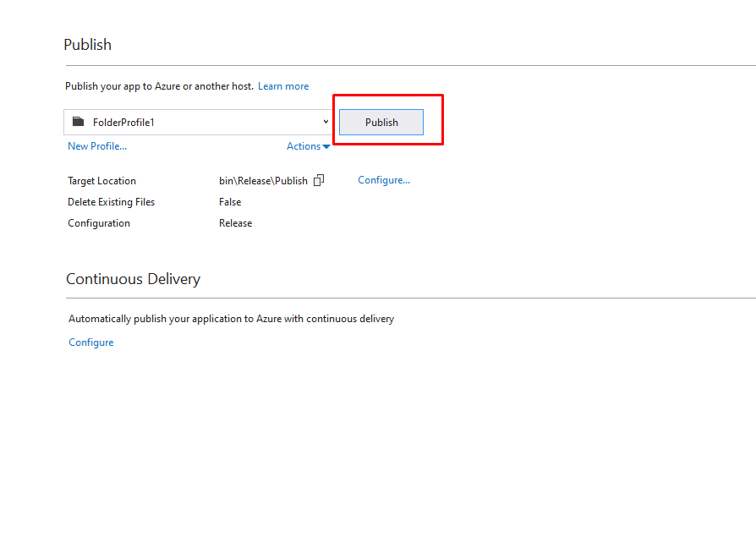
Task: Click the Release configuration value
Action: point(235,223)
